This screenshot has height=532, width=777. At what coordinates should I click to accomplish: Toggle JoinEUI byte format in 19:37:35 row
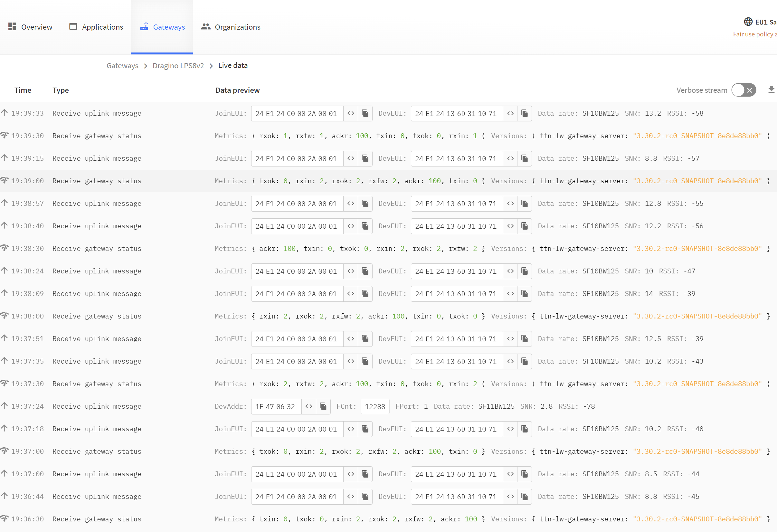pyautogui.click(x=350, y=361)
